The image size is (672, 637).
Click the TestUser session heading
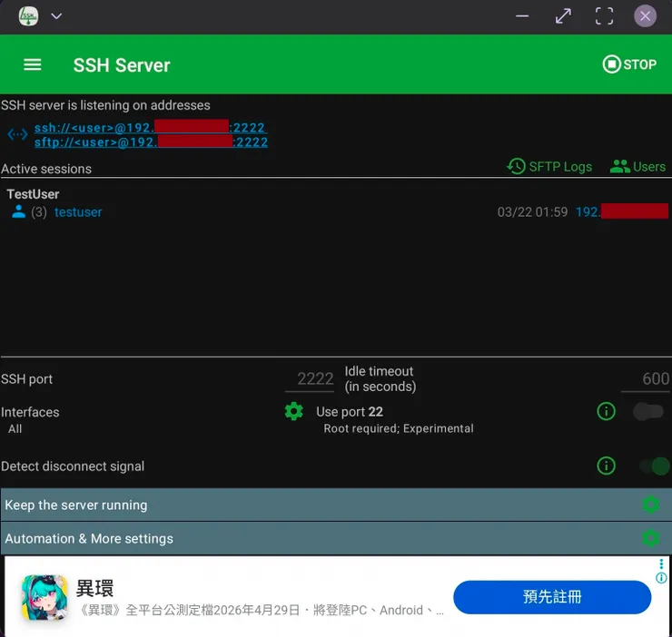click(33, 194)
